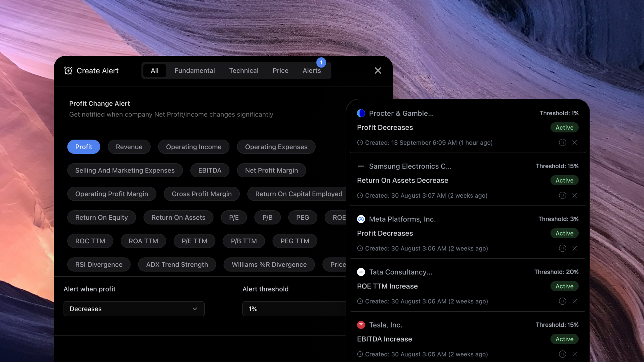The width and height of the screenshot is (644, 362).
Task: Click Active badge on Tesla alert
Action: 564,339
